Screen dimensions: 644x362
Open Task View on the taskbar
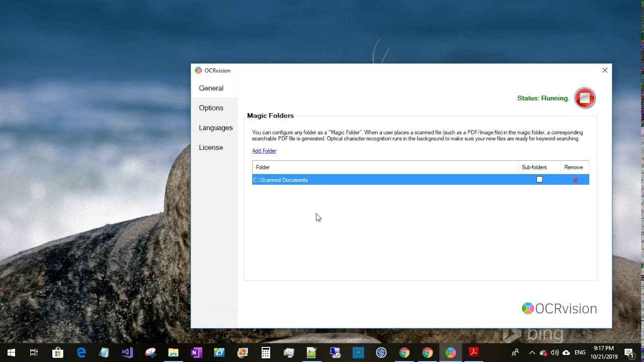click(x=34, y=352)
